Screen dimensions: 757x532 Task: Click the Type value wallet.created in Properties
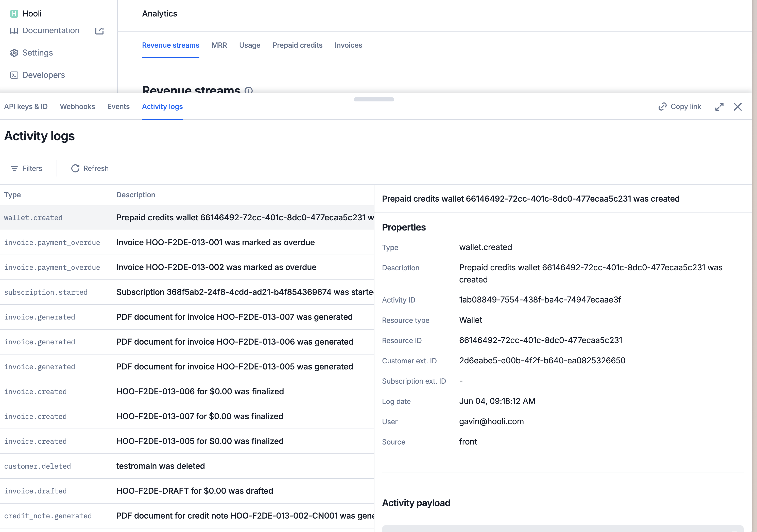485,247
